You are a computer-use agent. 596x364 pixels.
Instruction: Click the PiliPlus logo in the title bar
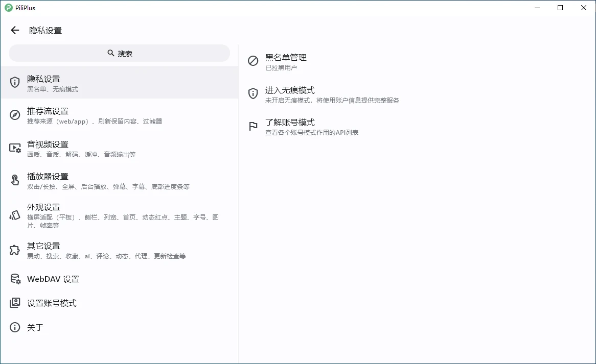click(x=9, y=8)
